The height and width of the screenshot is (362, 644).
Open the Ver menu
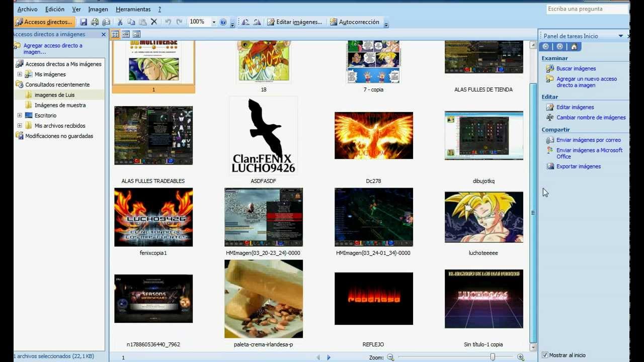coord(76,9)
